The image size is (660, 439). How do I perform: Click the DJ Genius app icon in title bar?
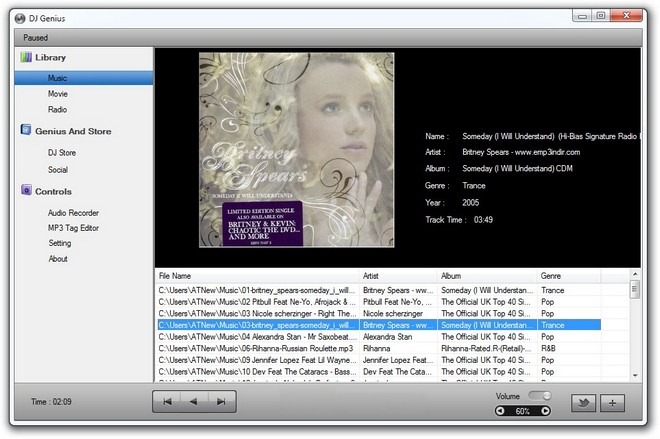[20, 19]
